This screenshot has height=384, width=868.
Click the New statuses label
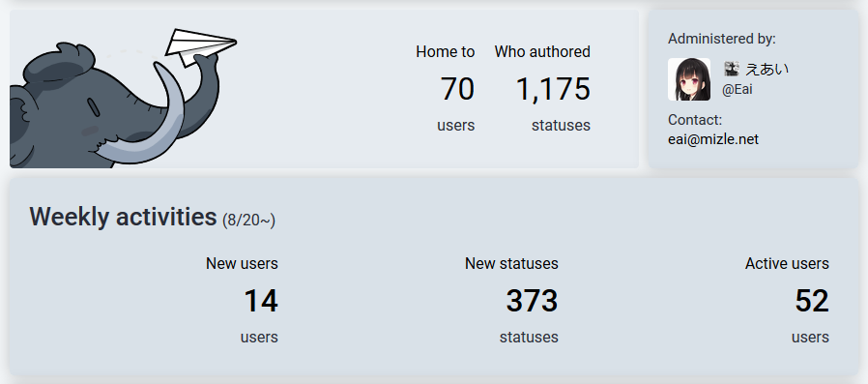[x=511, y=263]
